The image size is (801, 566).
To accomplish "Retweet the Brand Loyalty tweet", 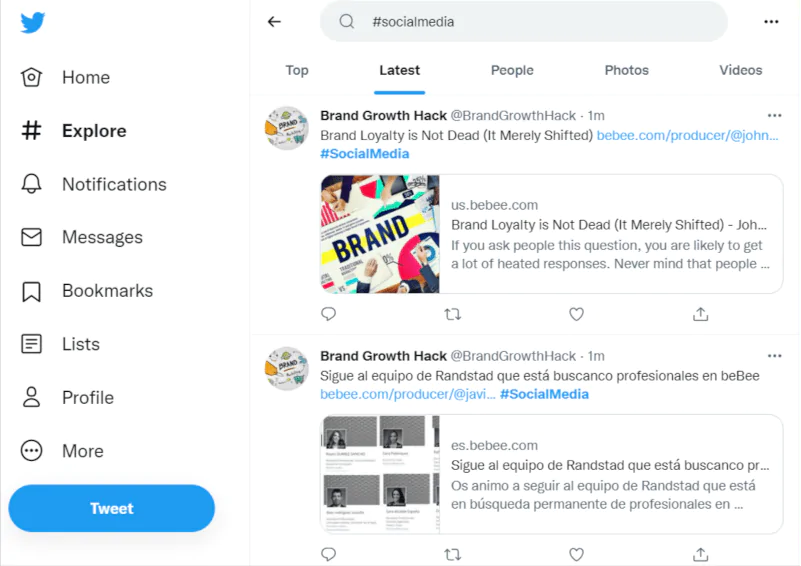I will tap(452, 314).
